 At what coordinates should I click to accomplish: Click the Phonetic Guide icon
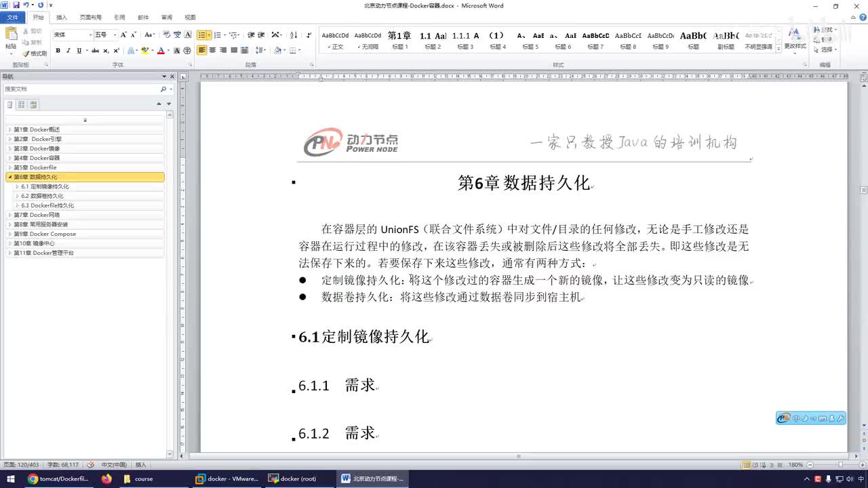coord(177,35)
